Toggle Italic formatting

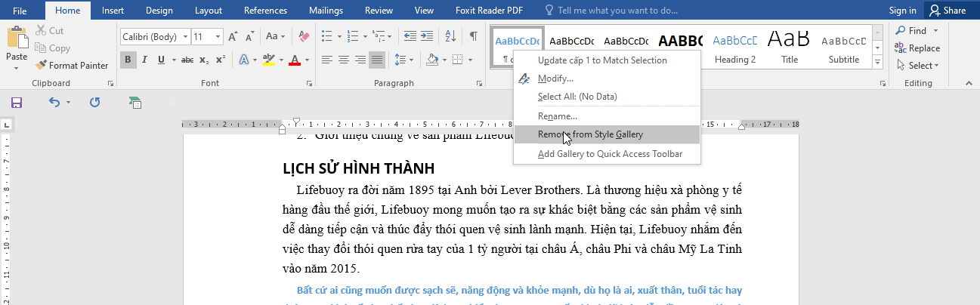[x=146, y=60]
